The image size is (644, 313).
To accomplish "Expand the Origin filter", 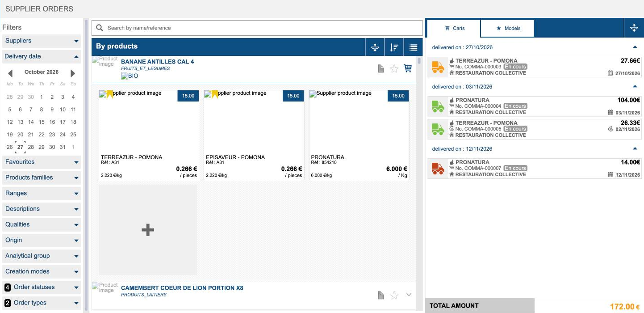I will (x=42, y=240).
